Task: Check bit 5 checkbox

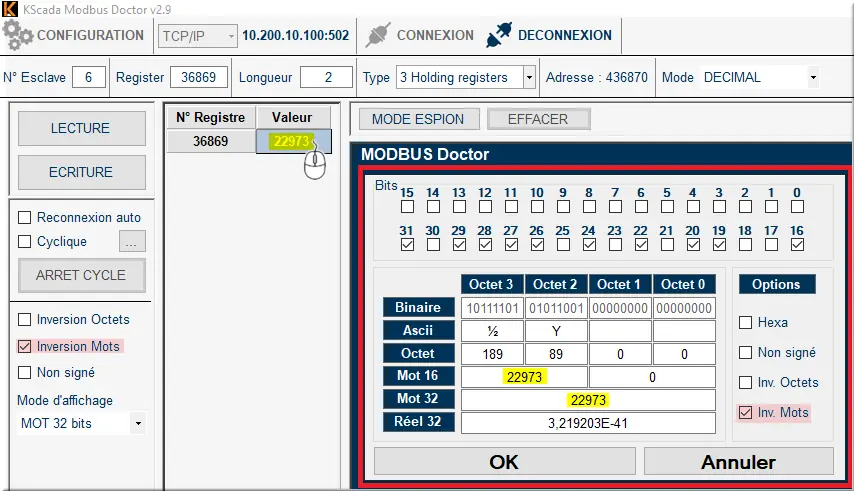Action: (x=667, y=207)
